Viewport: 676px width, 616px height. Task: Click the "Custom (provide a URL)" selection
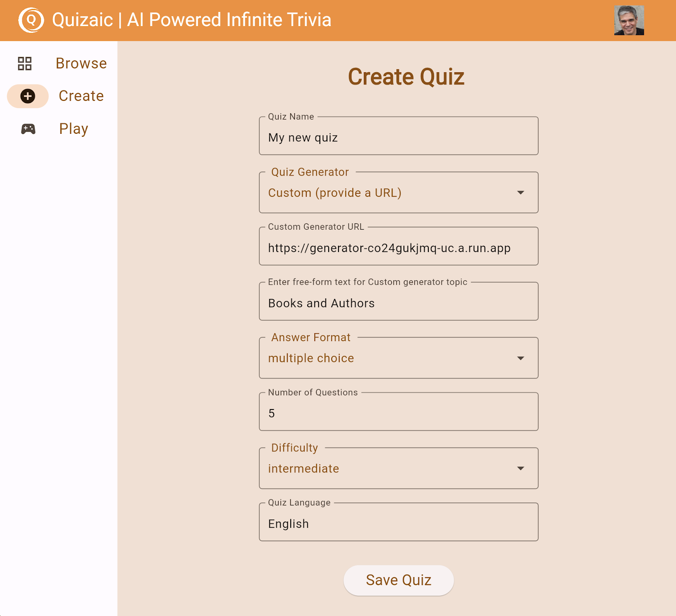[x=335, y=193]
